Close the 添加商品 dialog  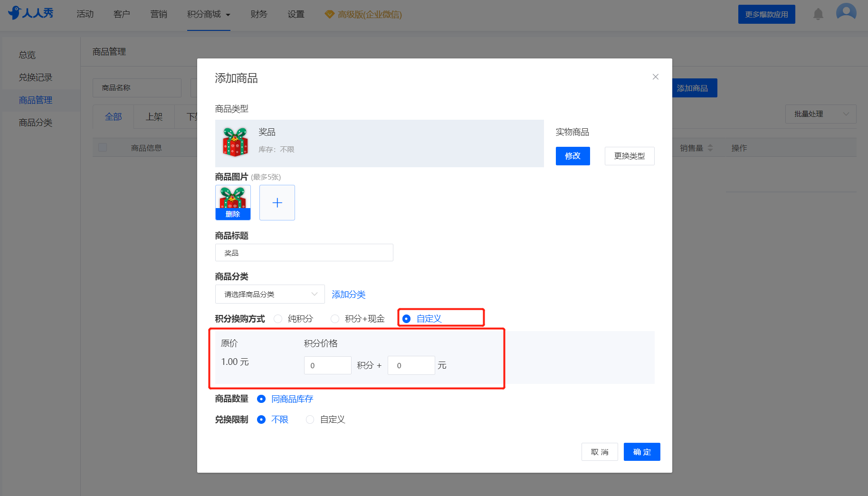pyautogui.click(x=656, y=77)
